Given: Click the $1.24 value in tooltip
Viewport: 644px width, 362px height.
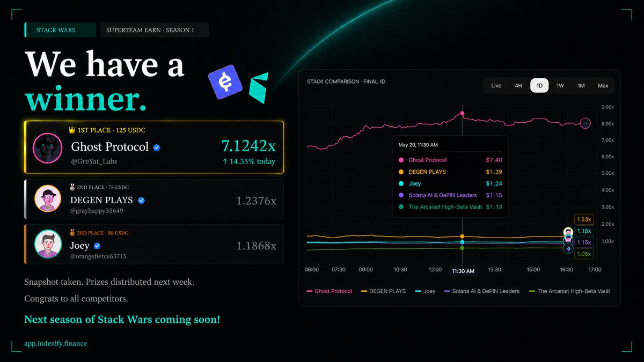Looking at the screenshot, I should click(x=494, y=183).
